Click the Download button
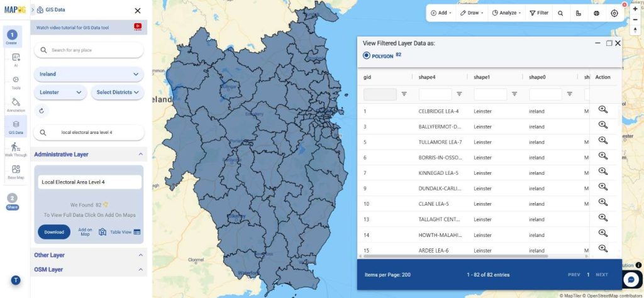This screenshot has height=298, width=644. 54,232
